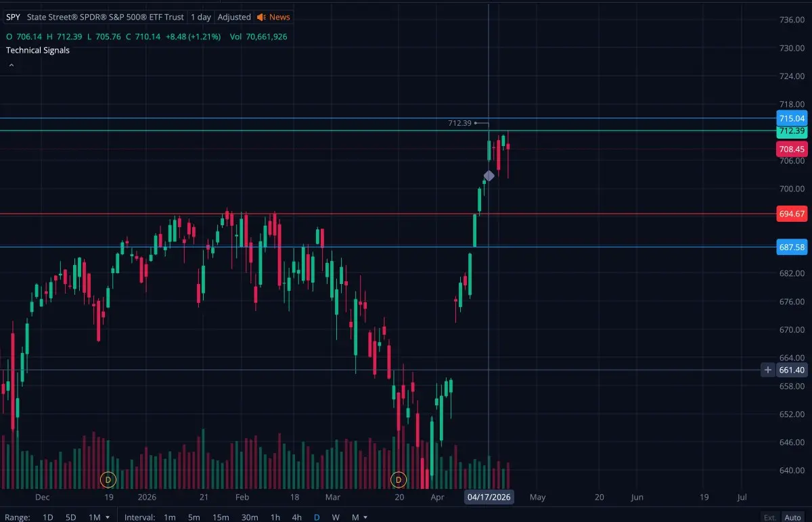Click the Feb label on the time axis

point(242,497)
